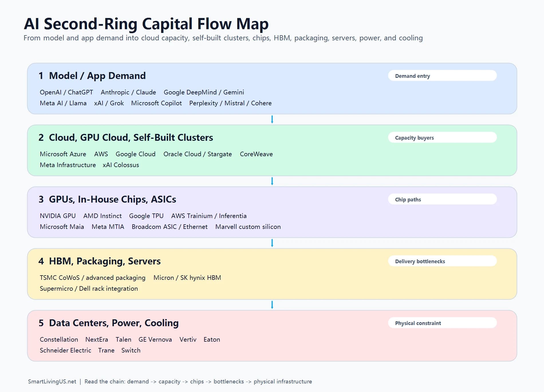Select 'Schneider Electric' entry
This screenshot has width=544, height=392.
pos(65,350)
